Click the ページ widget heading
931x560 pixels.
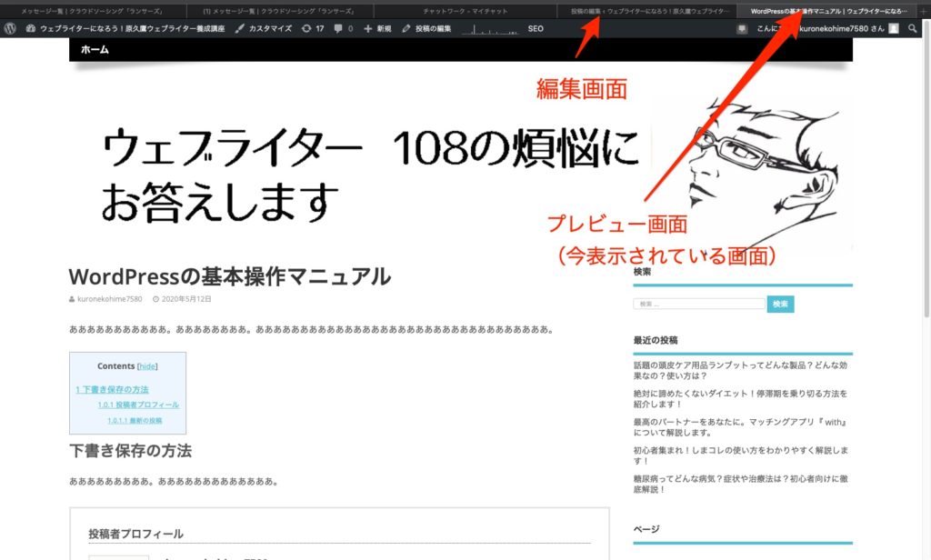click(x=646, y=529)
